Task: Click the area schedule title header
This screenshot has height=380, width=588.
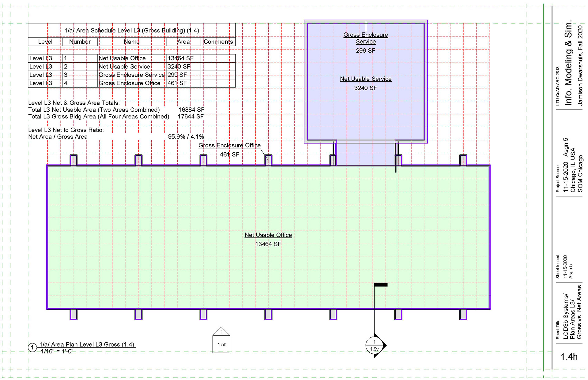Action: [x=132, y=30]
